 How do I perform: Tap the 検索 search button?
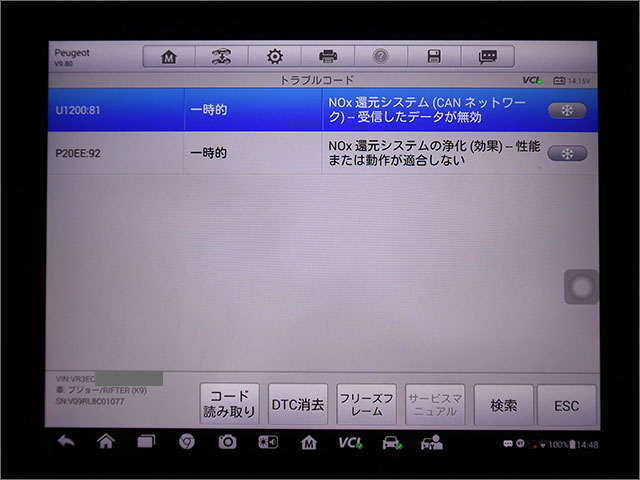(x=504, y=405)
